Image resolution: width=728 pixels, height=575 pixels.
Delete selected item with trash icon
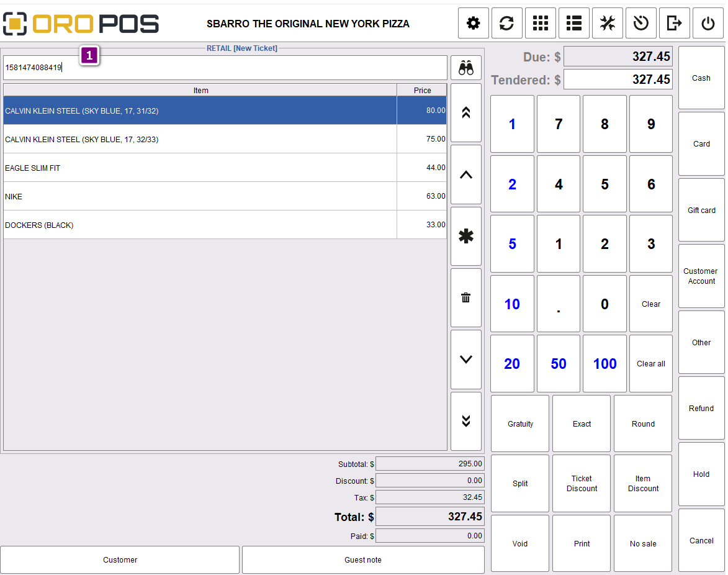pyautogui.click(x=465, y=297)
